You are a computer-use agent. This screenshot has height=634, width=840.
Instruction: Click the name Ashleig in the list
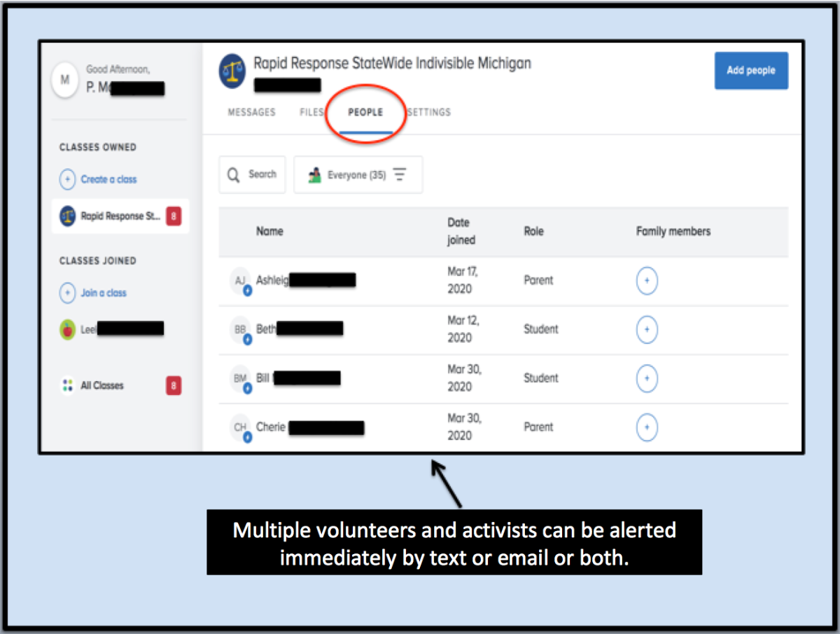click(273, 280)
